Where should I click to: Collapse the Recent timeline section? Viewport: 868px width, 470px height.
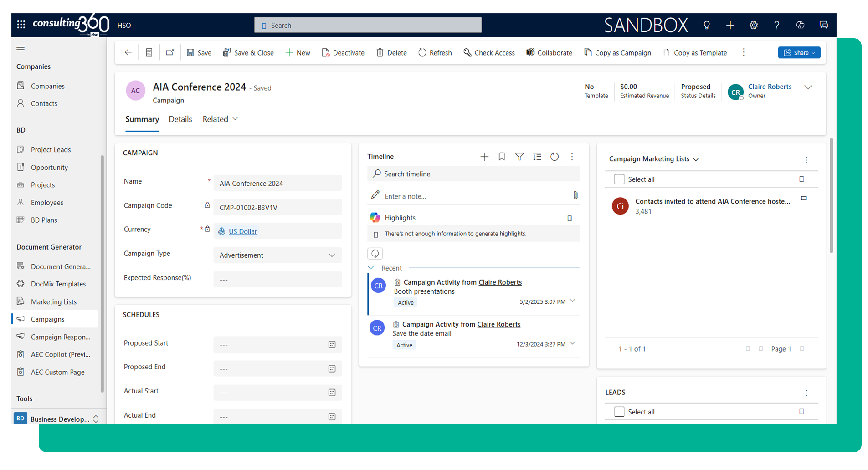pos(371,268)
